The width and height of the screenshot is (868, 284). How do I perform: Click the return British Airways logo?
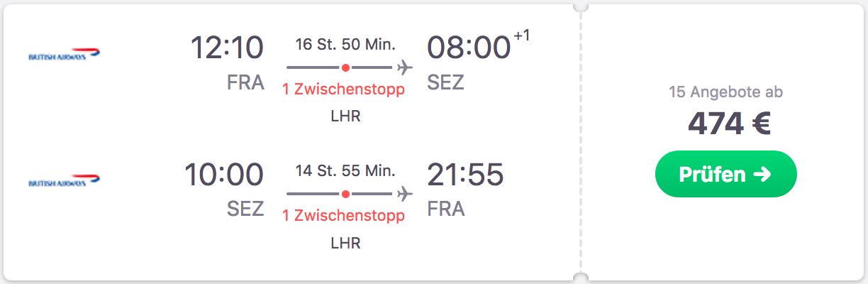64,182
